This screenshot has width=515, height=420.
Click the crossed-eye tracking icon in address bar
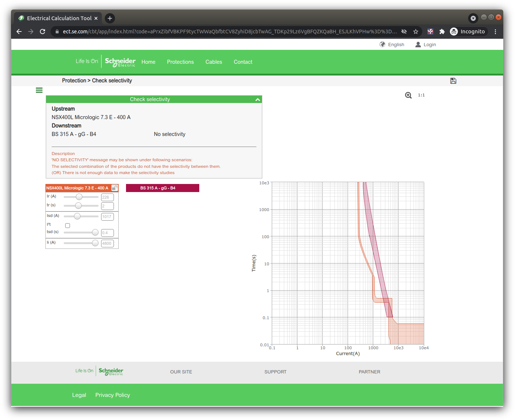404,32
